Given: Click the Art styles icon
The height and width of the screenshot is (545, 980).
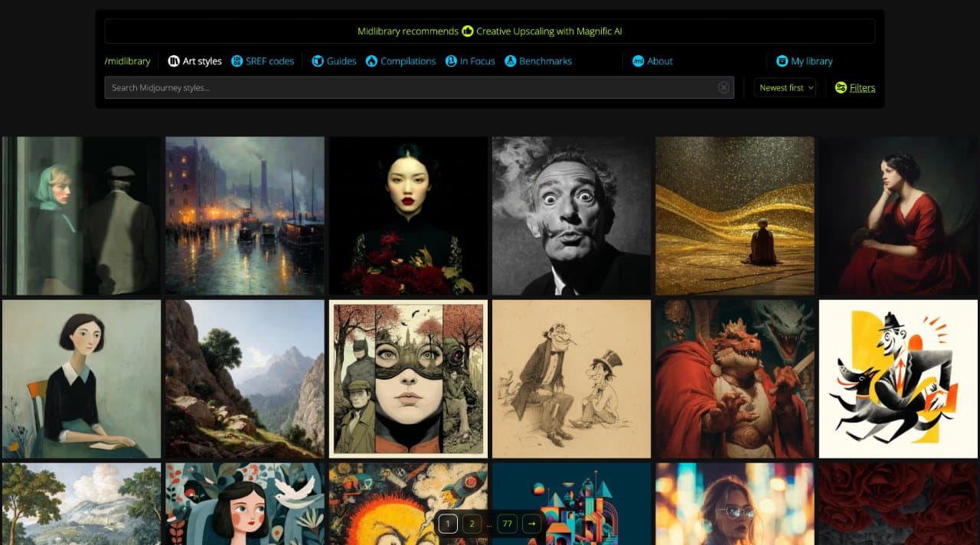Looking at the screenshot, I should (x=174, y=61).
